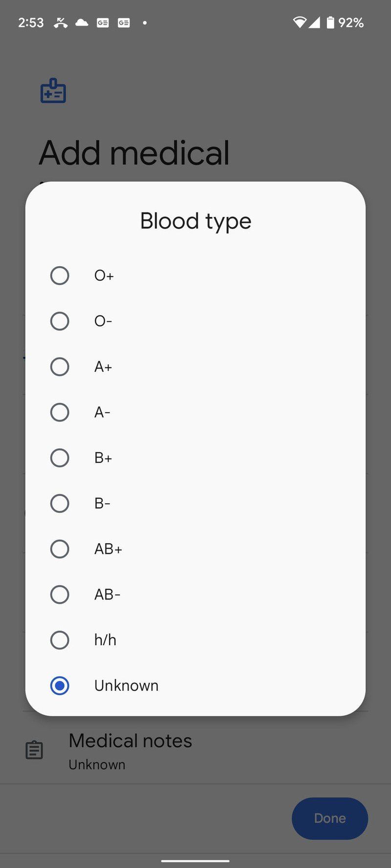The width and height of the screenshot is (391, 868).
Task: Tap the cellular signal icon
Action: tap(314, 22)
